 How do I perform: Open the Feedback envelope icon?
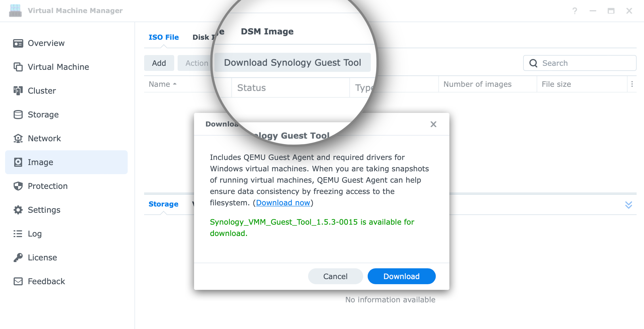pos(18,281)
